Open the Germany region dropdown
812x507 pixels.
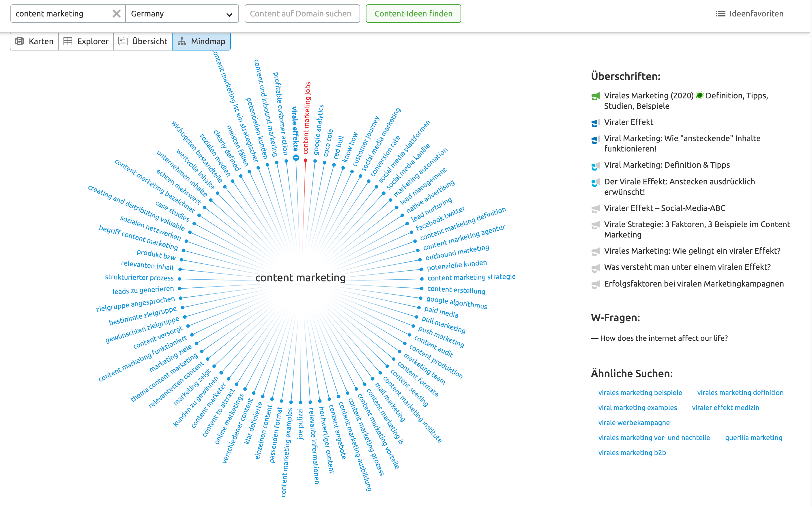(182, 13)
